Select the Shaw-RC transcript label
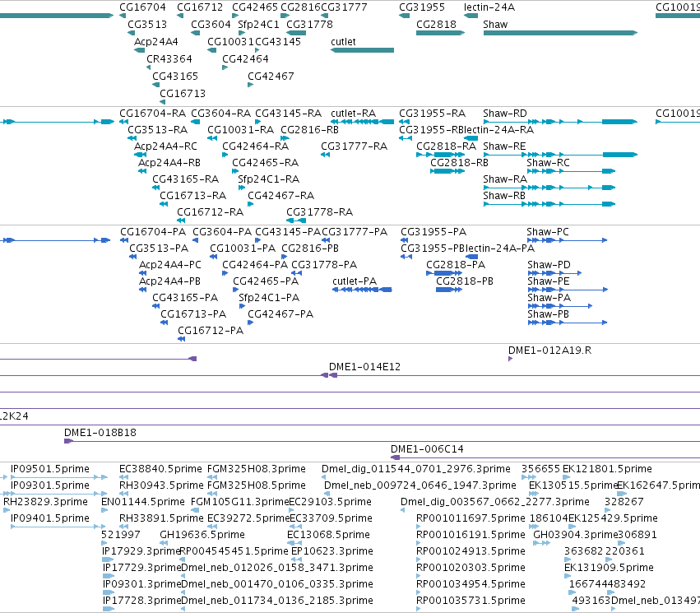 (548, 163)
